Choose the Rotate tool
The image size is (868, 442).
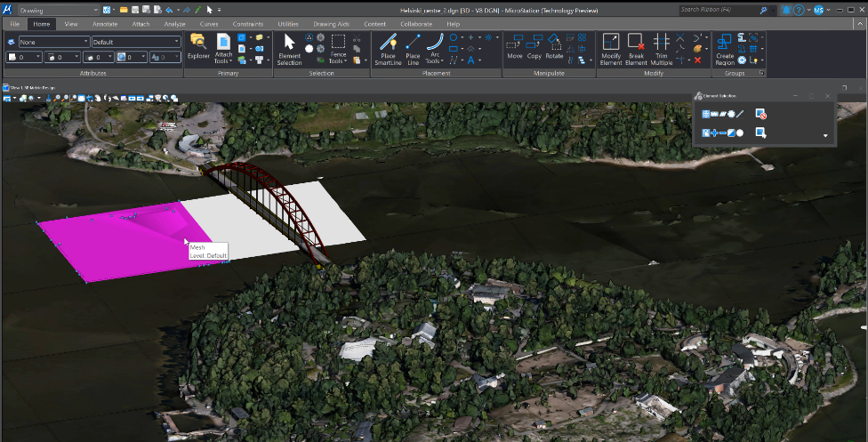tap(554, 46)
